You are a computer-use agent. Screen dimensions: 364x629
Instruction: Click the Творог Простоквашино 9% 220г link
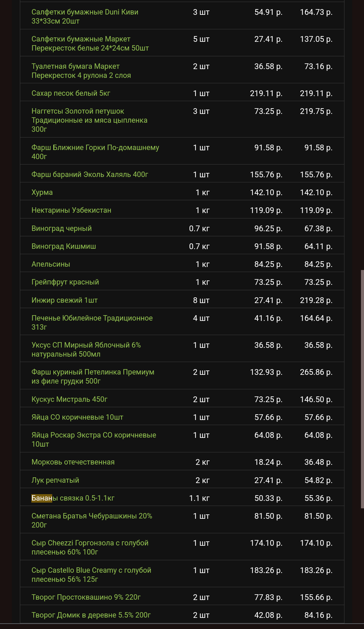(86, 597)
